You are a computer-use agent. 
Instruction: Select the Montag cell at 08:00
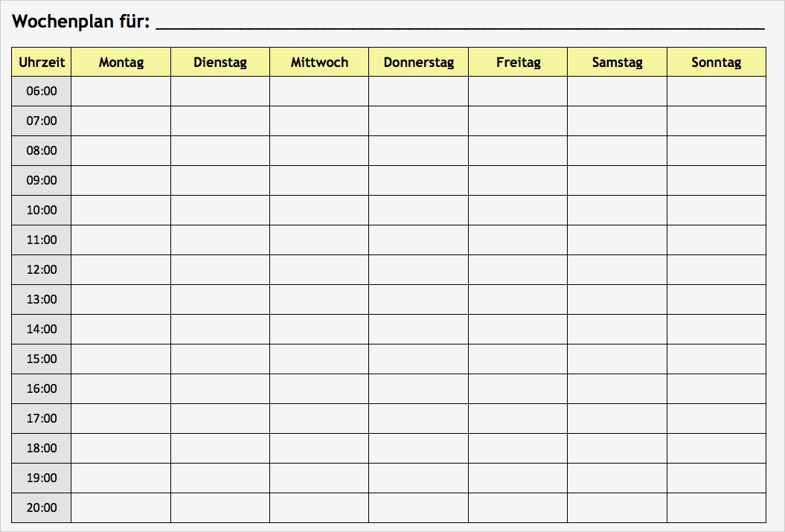[x=121, y=151]
